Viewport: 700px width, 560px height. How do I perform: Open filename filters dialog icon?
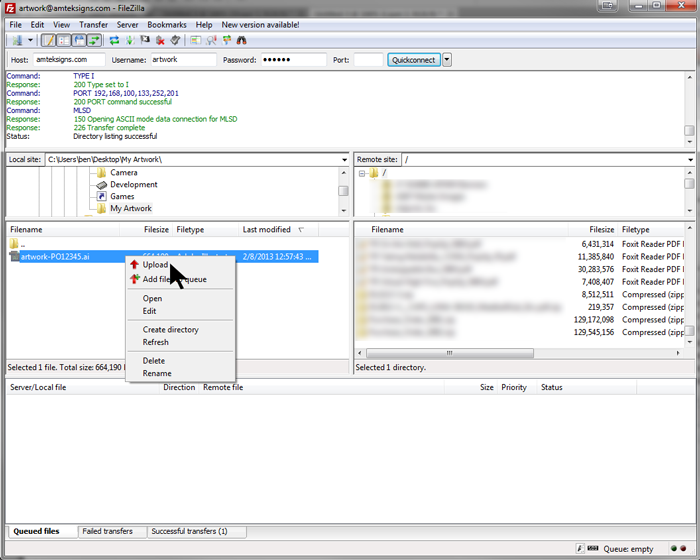tap(196, 41)
